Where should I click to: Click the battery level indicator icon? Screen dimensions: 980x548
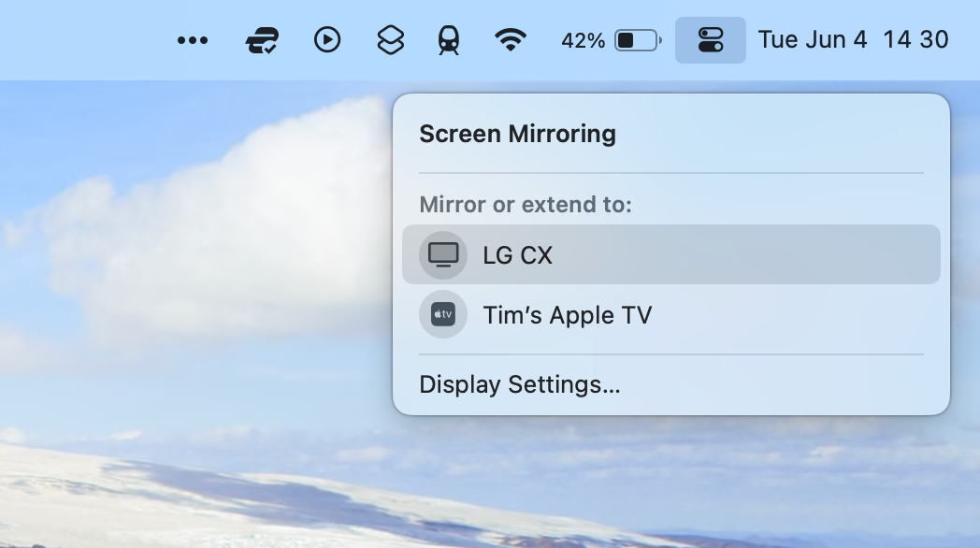tap(637, 39)
